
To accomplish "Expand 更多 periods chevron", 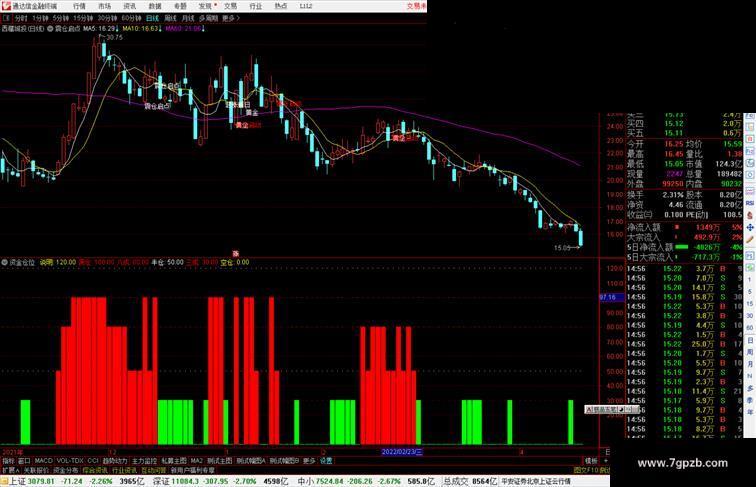I will click(231, 18).
